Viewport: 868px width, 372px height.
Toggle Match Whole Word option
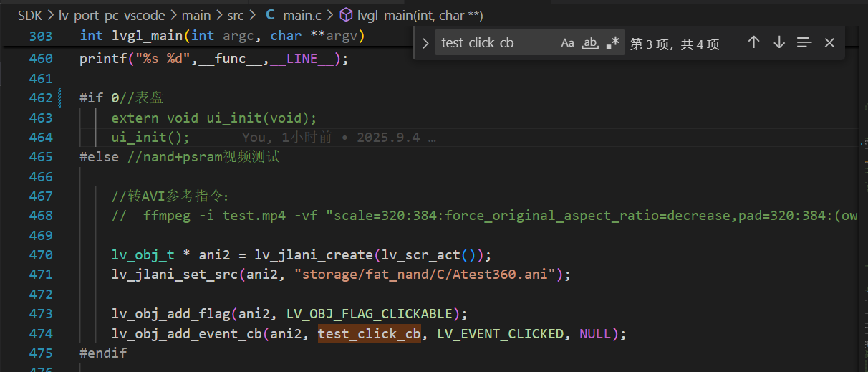tap(590, 43)
